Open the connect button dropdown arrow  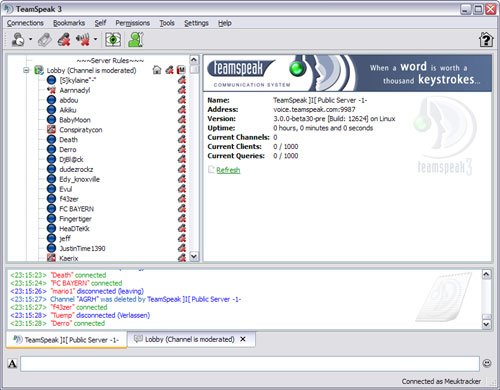point(30,40)
